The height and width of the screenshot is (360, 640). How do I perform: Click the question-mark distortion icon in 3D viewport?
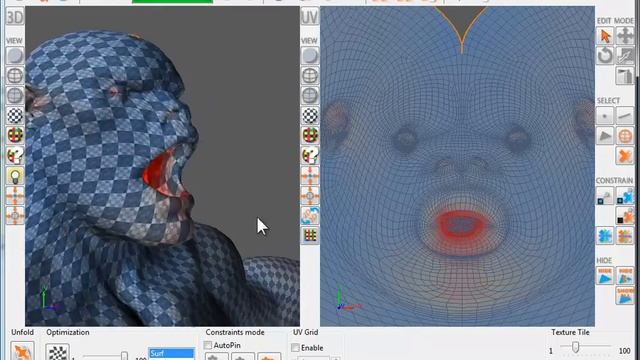[x=15, y=155]
